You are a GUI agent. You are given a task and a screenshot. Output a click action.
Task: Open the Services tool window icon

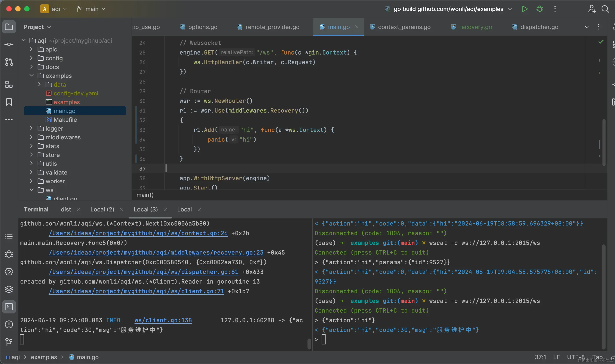coord(9,271)
